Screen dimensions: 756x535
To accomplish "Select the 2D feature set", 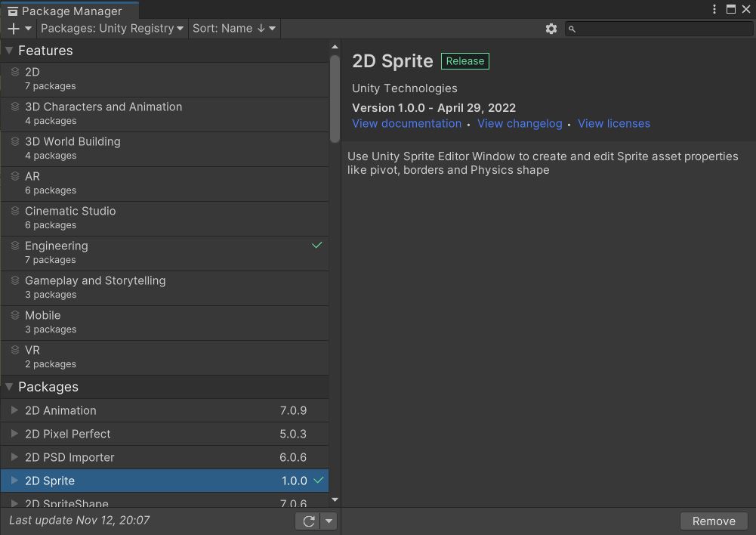I will click(x=165, y=79).
